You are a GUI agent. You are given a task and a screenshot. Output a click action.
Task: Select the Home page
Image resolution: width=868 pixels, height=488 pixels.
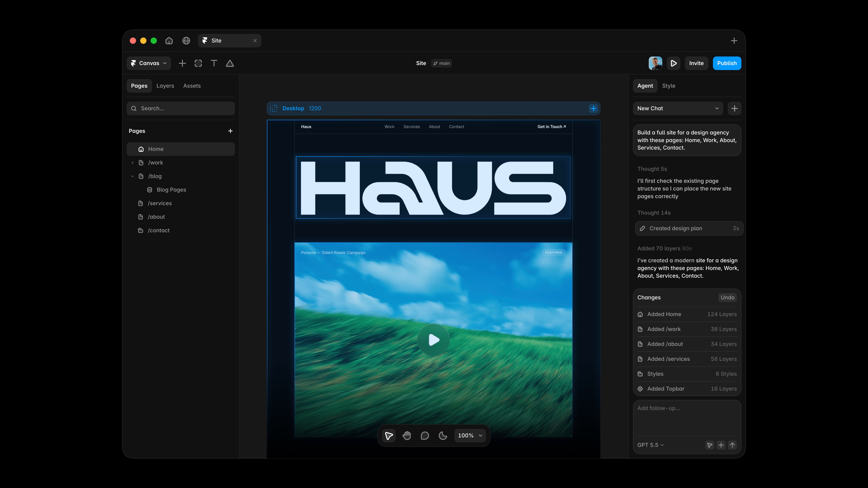[181, 149]
